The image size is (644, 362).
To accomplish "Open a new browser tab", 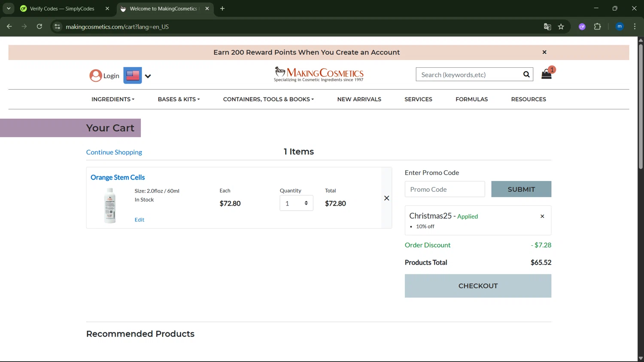I will click(222, 9).
